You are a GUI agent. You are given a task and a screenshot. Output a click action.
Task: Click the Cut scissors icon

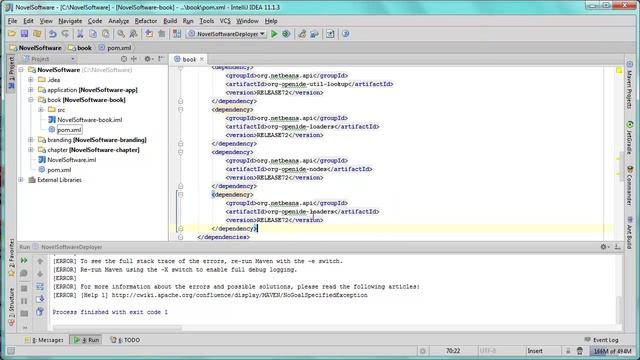pyautogui.click(x=80, y=34)
